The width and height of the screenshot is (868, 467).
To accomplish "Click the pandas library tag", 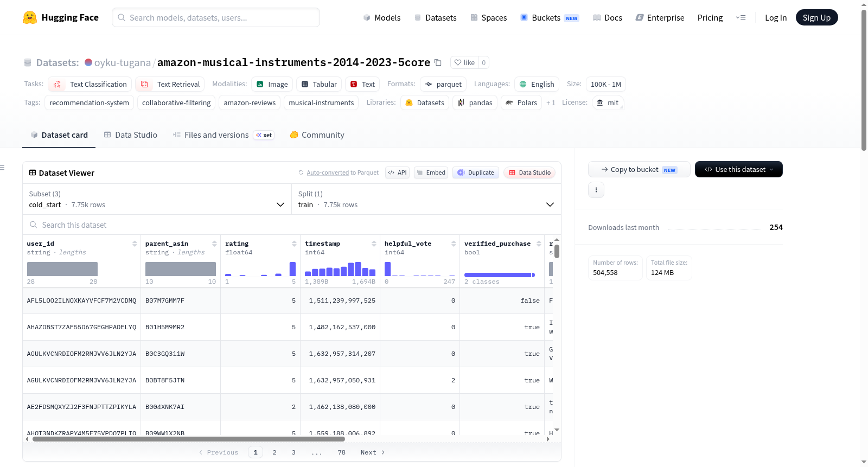I will tap(475, 103).
